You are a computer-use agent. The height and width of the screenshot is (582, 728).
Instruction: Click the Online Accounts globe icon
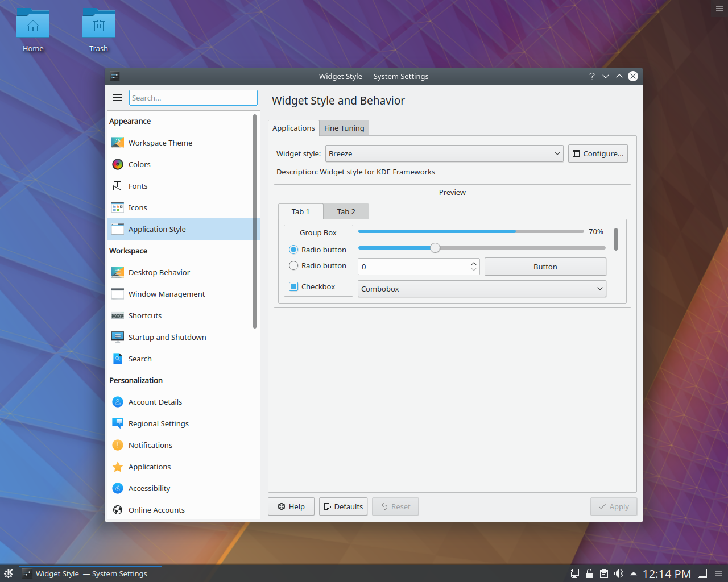(118, 510)
